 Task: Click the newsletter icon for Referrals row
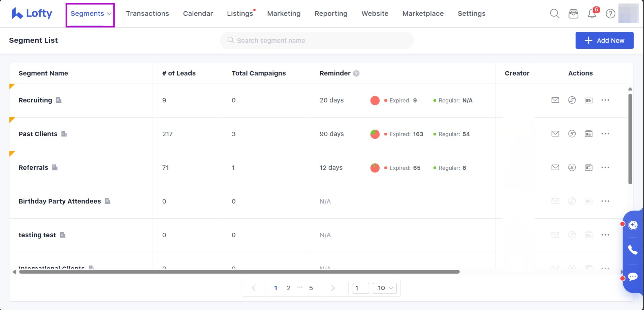pyautogui.click(x=588, y=167)
